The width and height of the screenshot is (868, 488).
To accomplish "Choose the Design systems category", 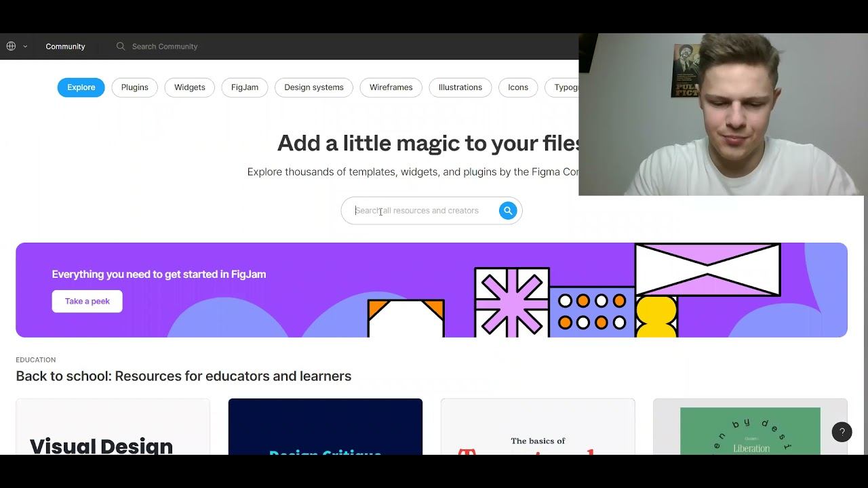I will click(x=314, y=87).
